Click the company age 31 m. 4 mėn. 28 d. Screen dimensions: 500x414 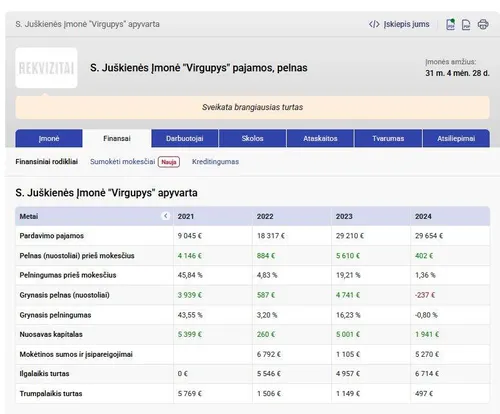tap(457, 73)
